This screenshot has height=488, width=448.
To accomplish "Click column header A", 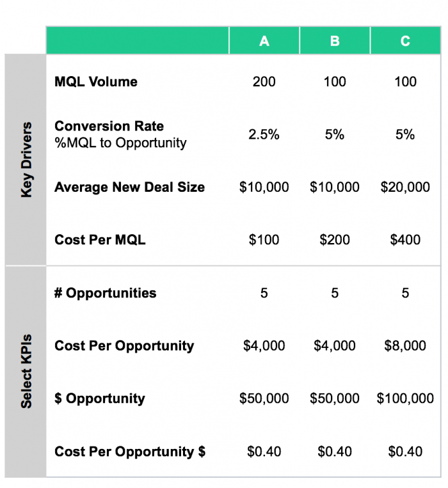I will [264, 41].
